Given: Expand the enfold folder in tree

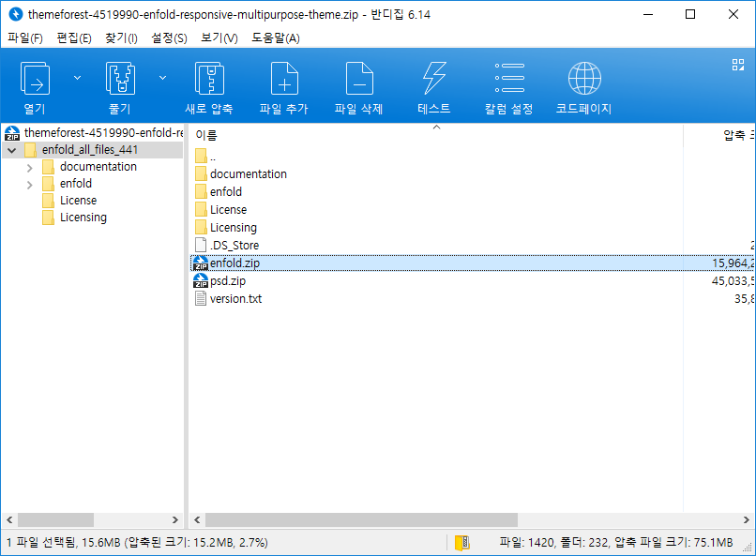Looking at the screenshot, I should (x=30, y=184).
